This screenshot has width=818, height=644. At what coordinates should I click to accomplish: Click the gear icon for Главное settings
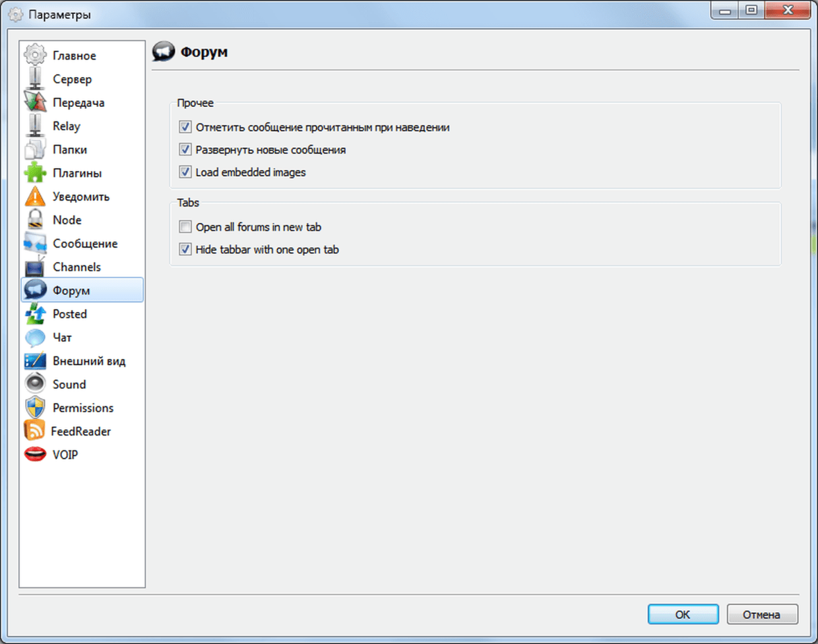click(x=35, y=55)
